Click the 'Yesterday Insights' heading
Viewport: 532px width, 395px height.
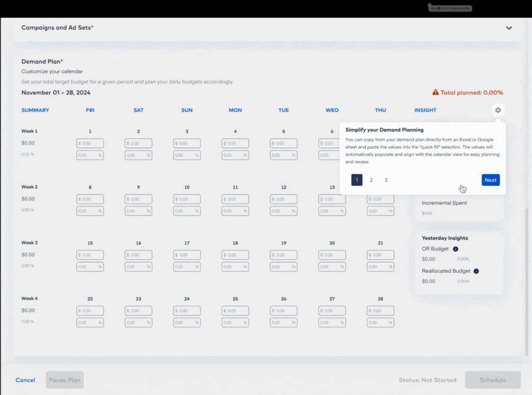coord(445,238)
